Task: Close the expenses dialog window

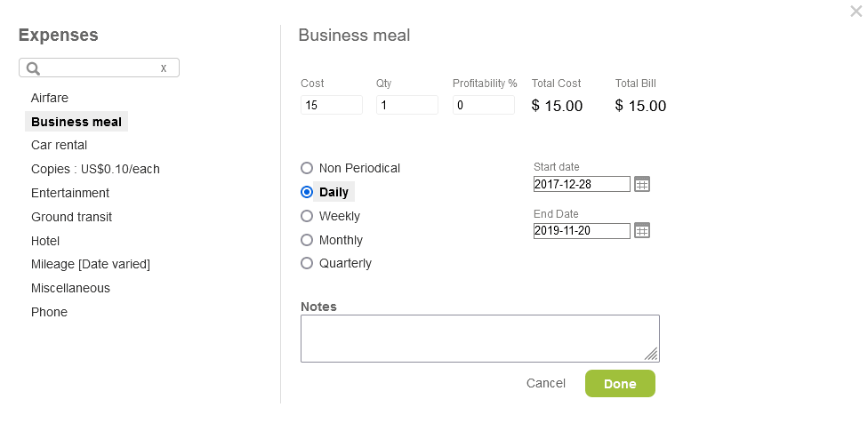Action: point(856,12)
